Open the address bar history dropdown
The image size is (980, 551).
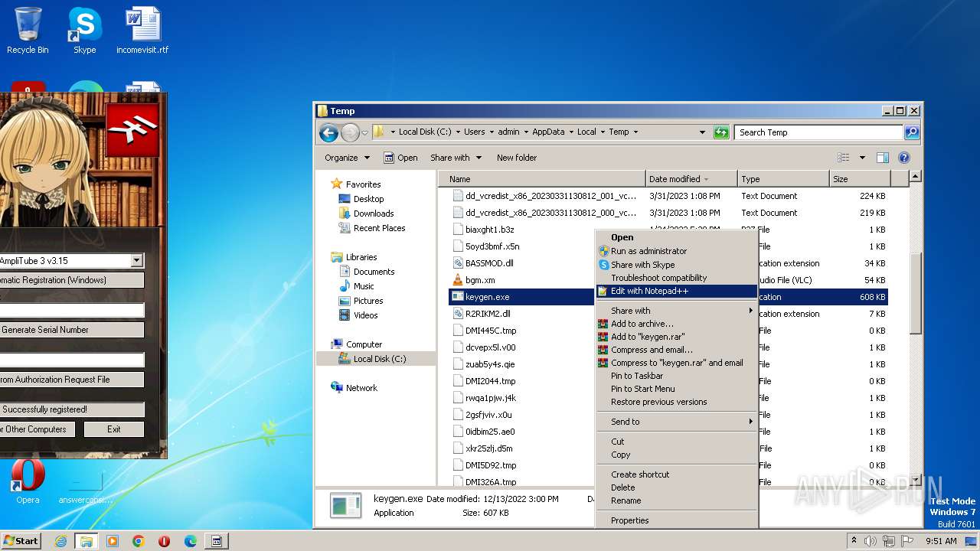(702, 132)
